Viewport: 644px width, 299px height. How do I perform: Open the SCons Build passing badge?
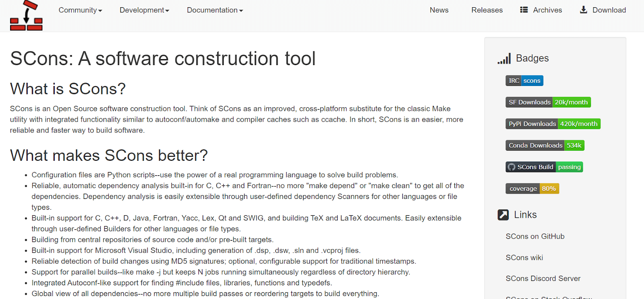tap(544, 167)
